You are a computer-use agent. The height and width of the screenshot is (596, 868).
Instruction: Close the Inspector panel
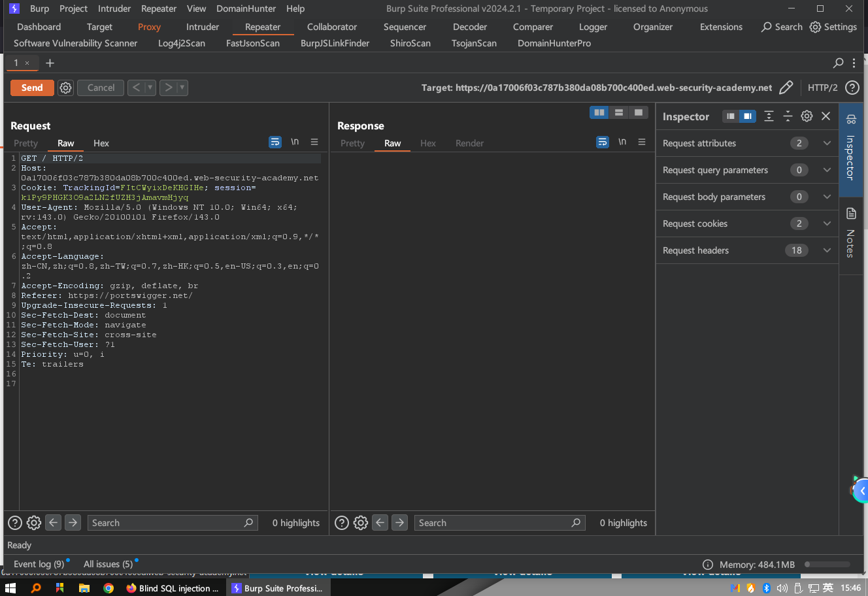tap(826, 116)
